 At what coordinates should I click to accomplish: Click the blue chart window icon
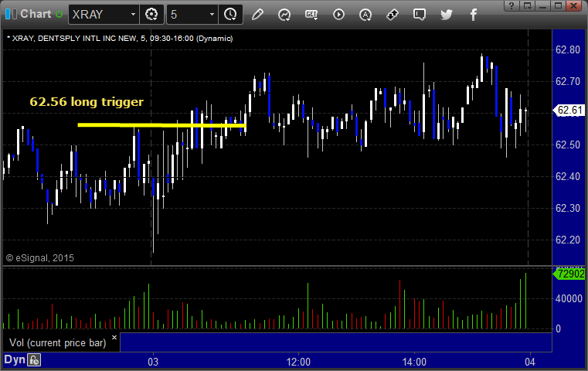11,14
